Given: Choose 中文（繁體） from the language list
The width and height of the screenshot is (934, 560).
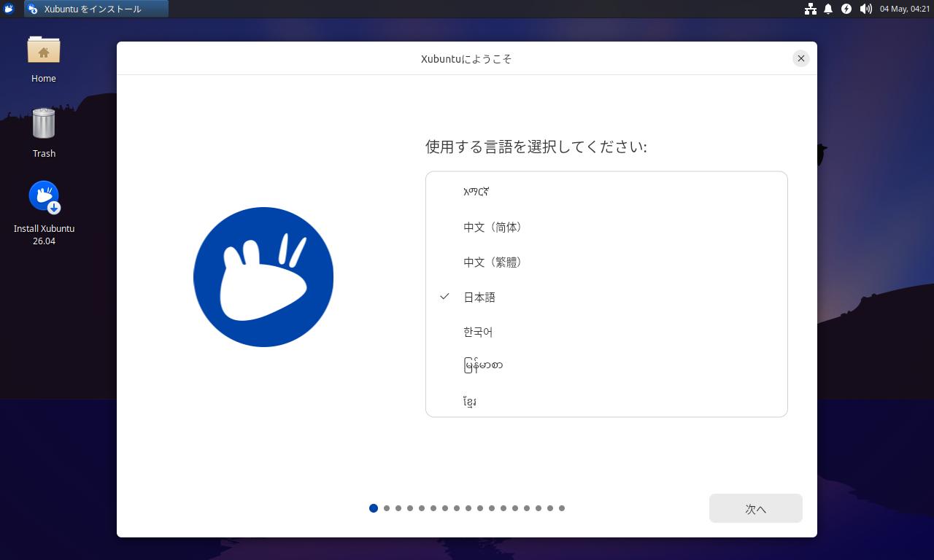Looking at the screenshot, I should [606, 262].
